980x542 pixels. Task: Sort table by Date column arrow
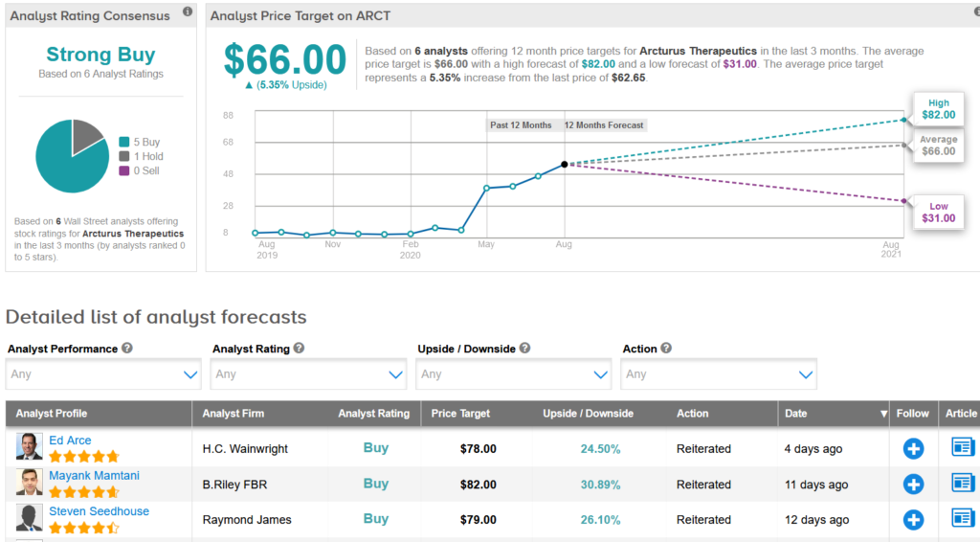[x=883, y=414]
